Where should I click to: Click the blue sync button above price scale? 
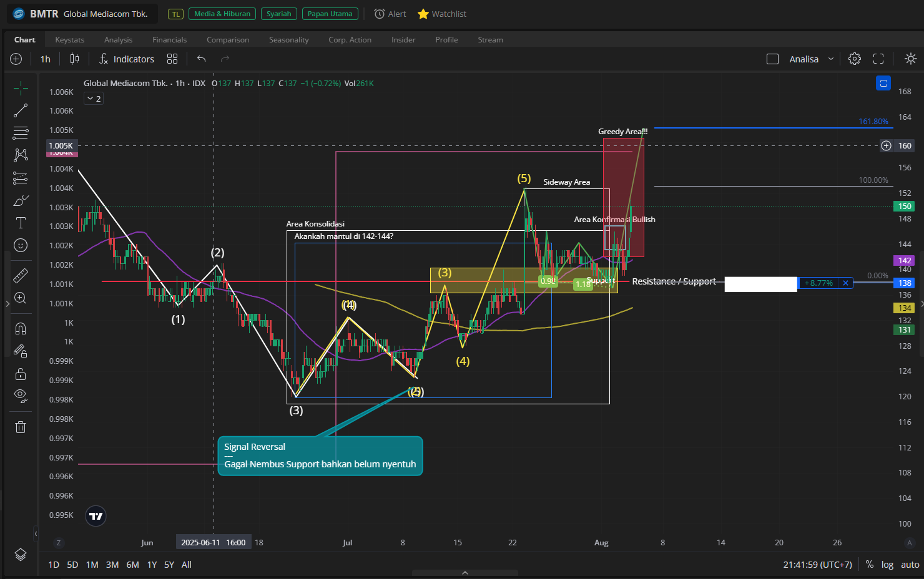[883, 83]
